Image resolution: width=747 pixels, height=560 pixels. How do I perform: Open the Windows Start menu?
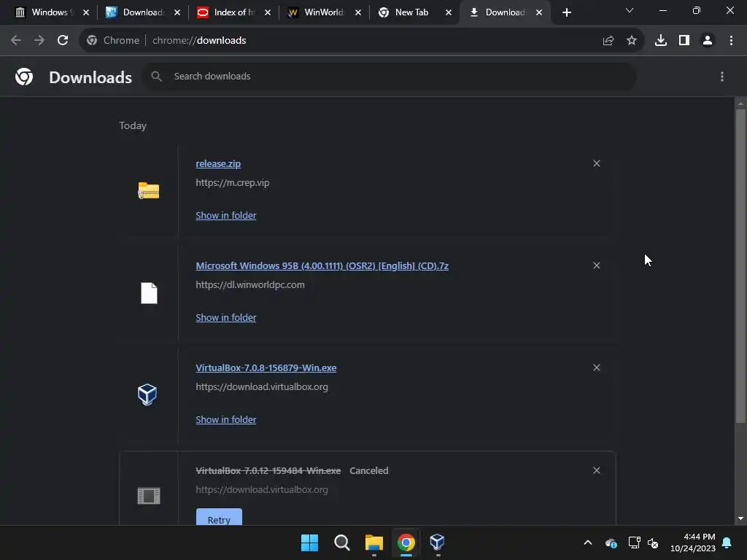click(x=309, y=542)
